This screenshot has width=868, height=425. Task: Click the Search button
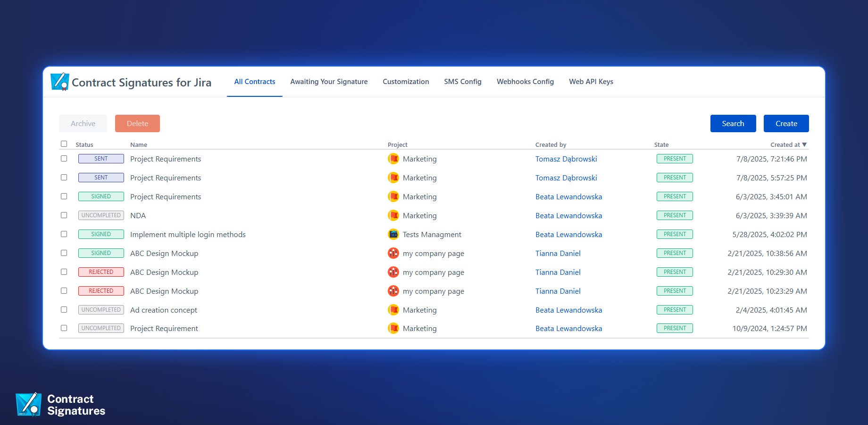(733, 123)
